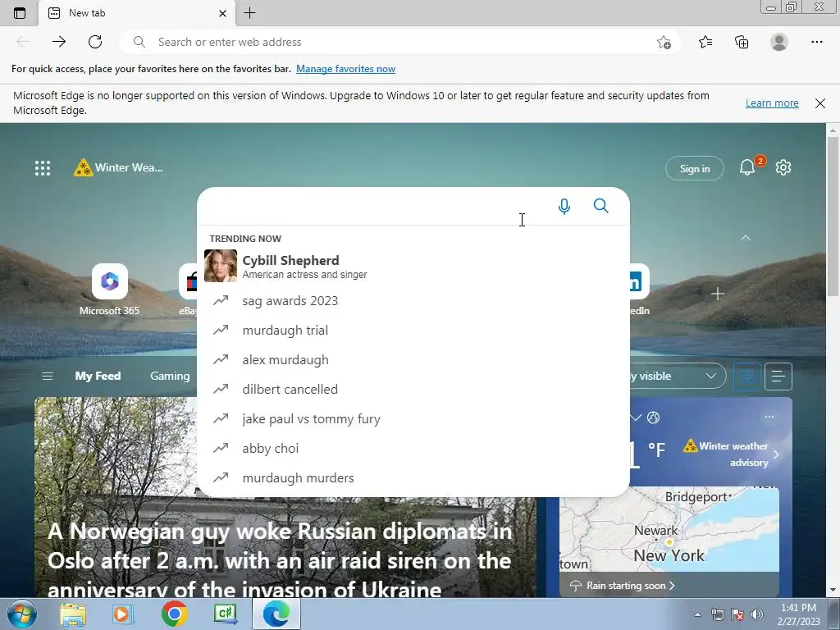840x630 pixels.
Task: Open Windows Media Player taskbar icon
Action: click(x=122, y=614)
